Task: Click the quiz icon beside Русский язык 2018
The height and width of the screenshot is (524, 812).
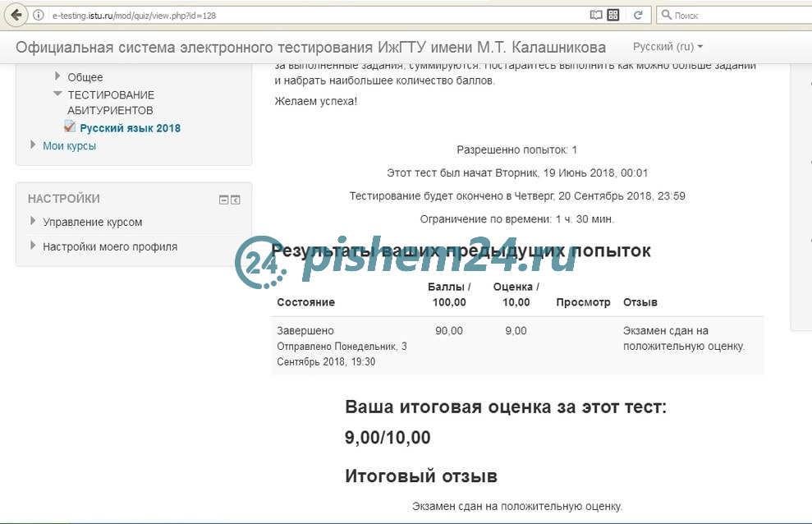Action: point(71,127)
